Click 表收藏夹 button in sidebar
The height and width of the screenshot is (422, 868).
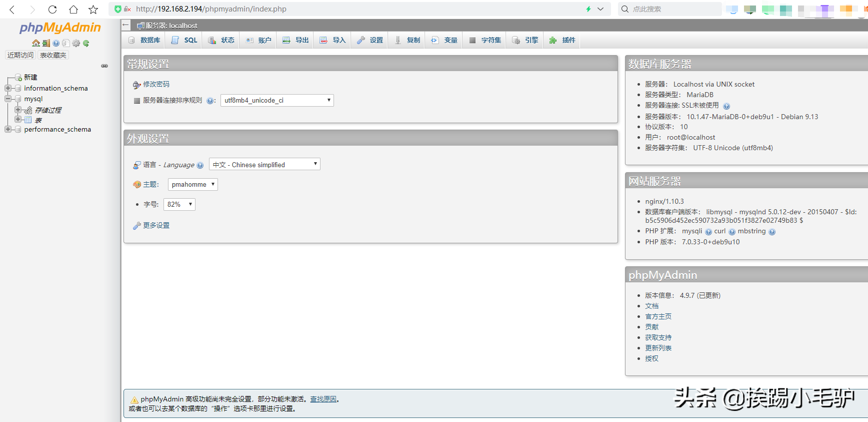click(x=53, y=55)
